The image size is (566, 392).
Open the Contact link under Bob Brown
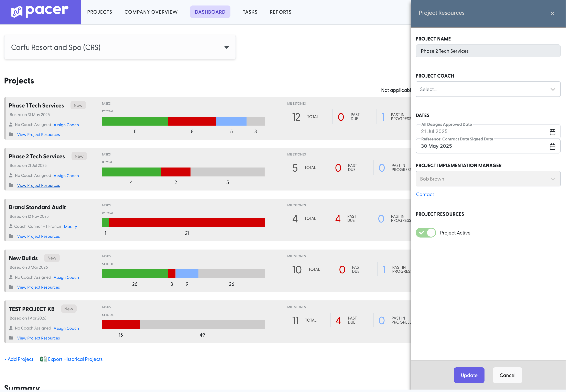click(425, 194)
